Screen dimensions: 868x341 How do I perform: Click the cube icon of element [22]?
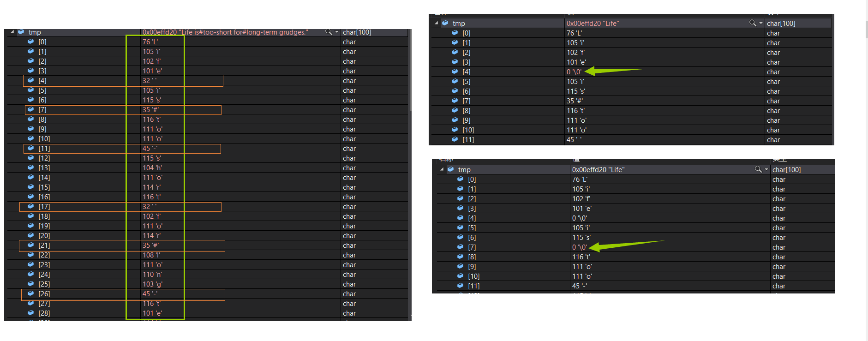[x=30, y=255]
